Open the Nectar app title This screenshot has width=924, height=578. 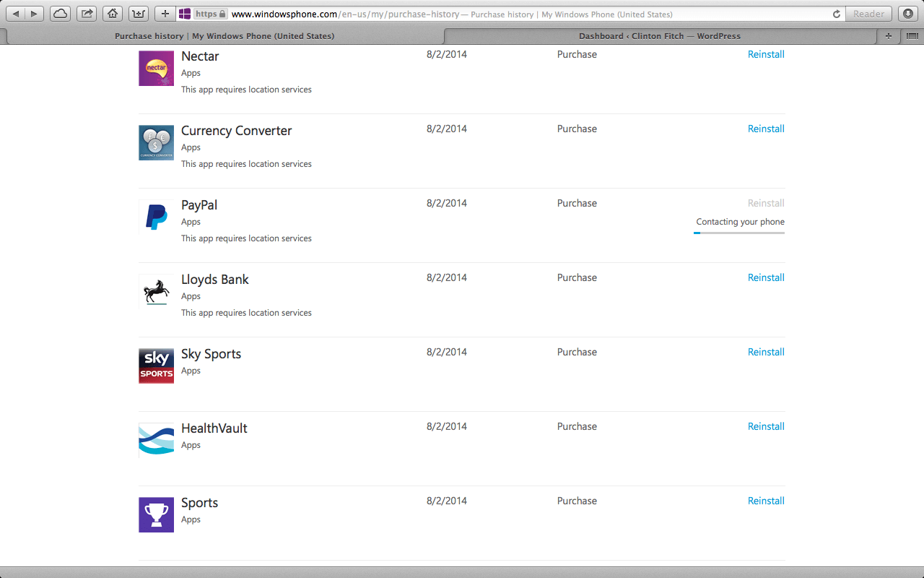[200, 56]
